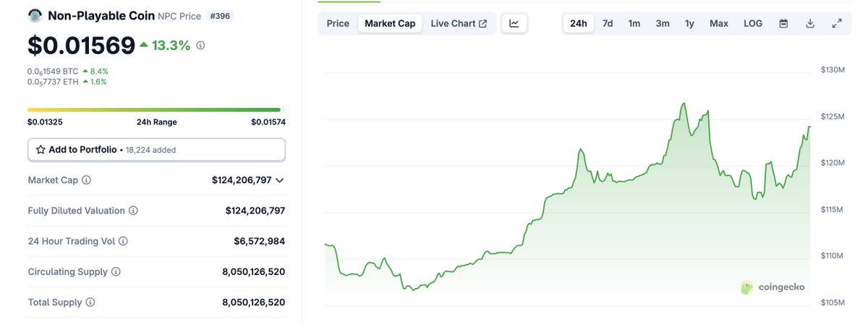Screen dimensions: 868x325
Task: Open the calendar date range picker
Action: point(783,23)
